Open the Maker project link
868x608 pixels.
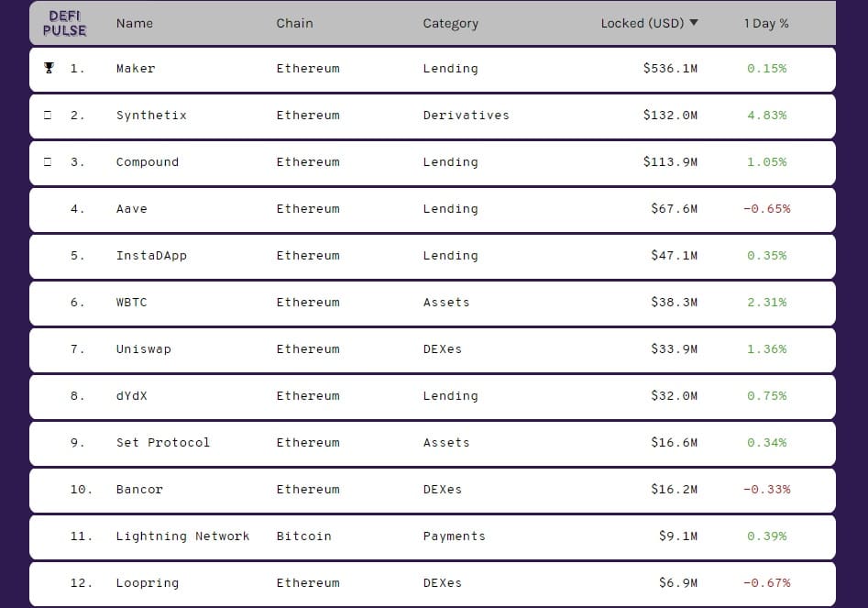point(136,68)
